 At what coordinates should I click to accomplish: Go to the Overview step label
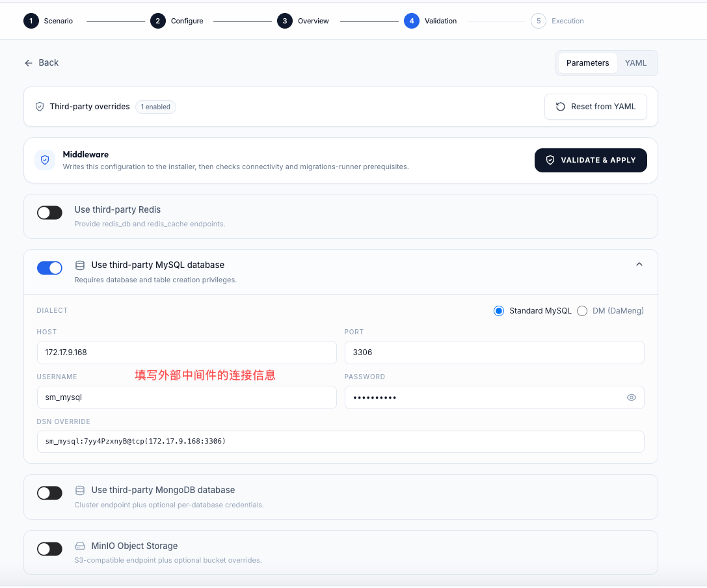click(313, 21)
